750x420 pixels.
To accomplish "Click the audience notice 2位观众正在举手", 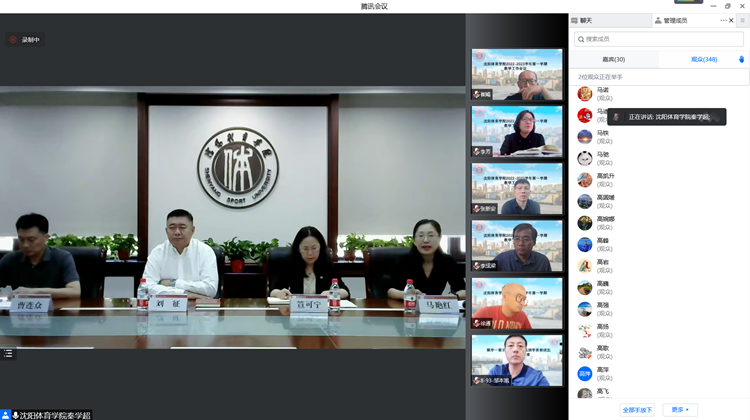I will click(600, 76).
